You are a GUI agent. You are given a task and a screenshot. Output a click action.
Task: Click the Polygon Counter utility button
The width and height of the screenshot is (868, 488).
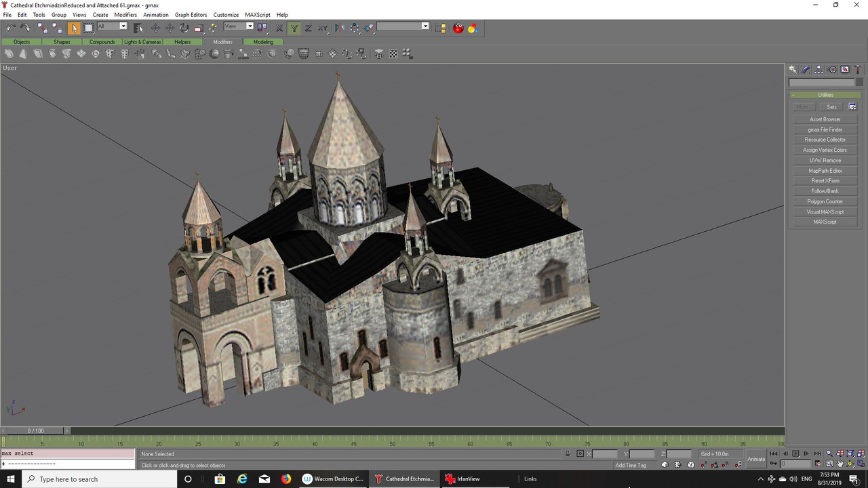click(825, 201)
